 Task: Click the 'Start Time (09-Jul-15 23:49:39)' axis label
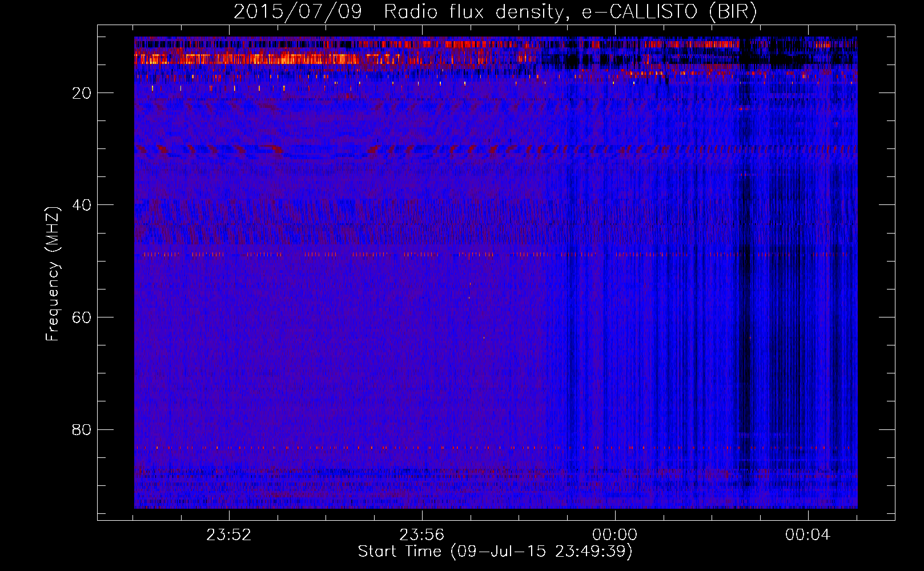[x=495, y=552]
